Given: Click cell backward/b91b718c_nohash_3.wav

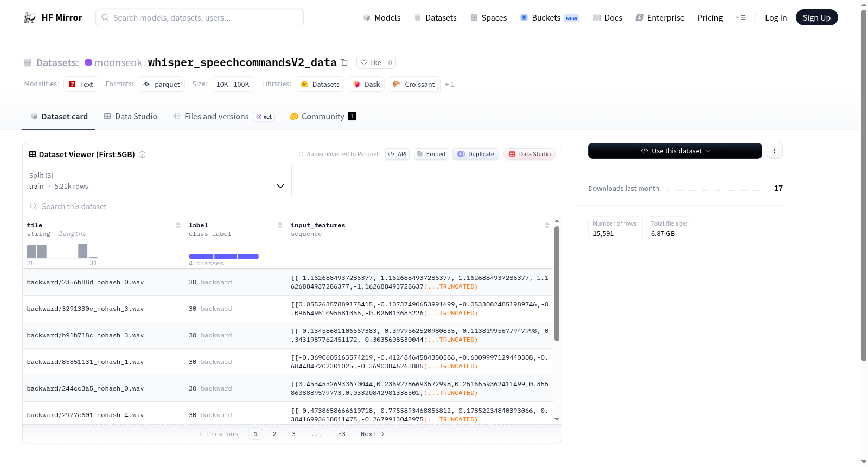Looking at the screenshot, I should point(103,336).
